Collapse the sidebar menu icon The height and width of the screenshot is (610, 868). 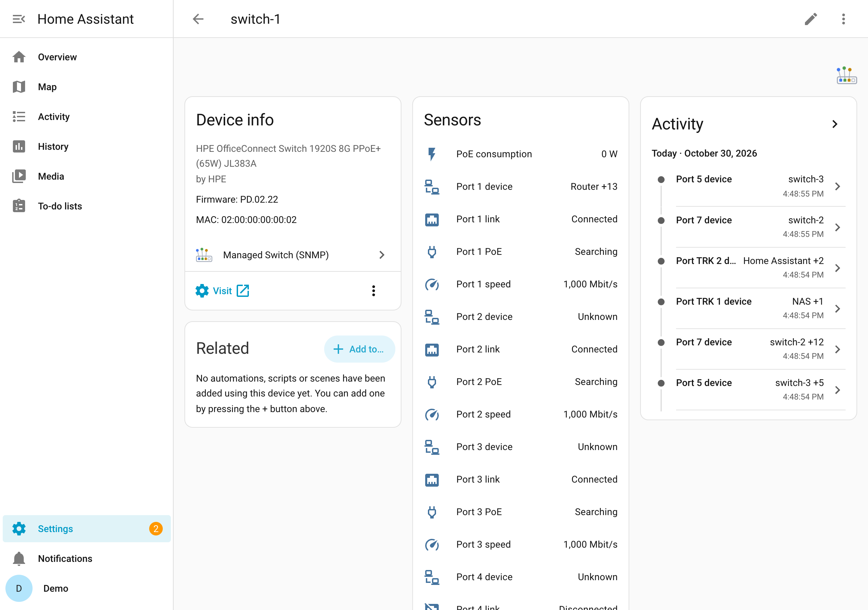click(x=19, y=19)
